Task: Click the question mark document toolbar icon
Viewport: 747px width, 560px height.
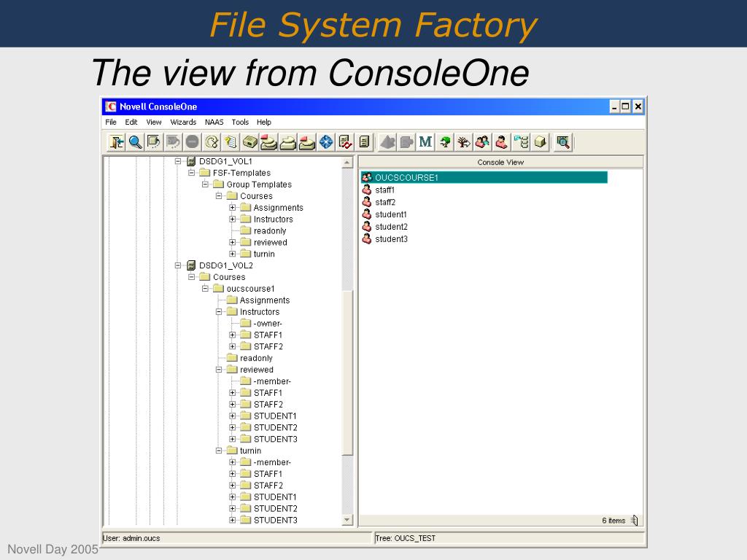Action: pyautogui.click(x=231, y=142)
